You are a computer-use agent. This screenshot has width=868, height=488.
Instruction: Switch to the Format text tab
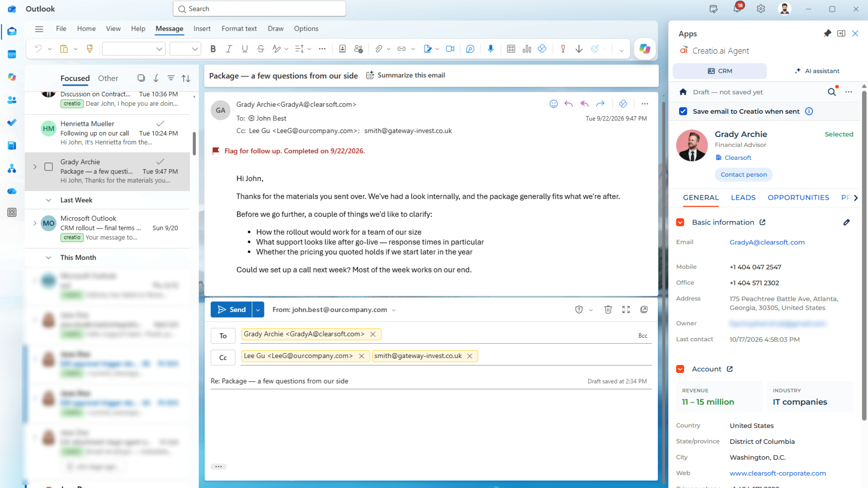pos(239,29)
